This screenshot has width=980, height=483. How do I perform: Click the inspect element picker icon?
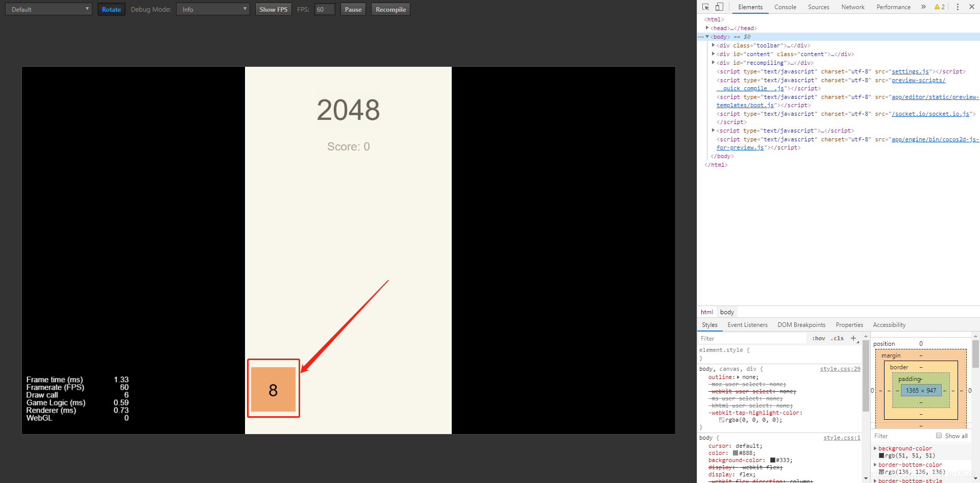706,7
